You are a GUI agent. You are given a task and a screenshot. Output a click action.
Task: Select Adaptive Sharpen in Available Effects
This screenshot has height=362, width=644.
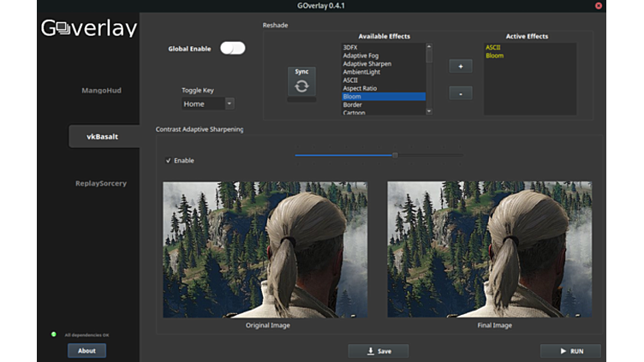tap(367, 64)
